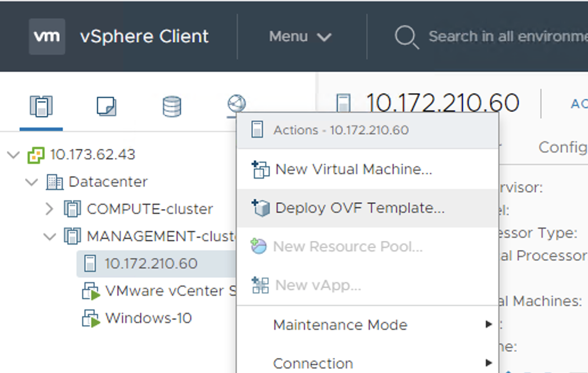Viewport: 588px width, 373px height.
Task: Select VMware vCenter VM in tree
Action: (171, 291)
